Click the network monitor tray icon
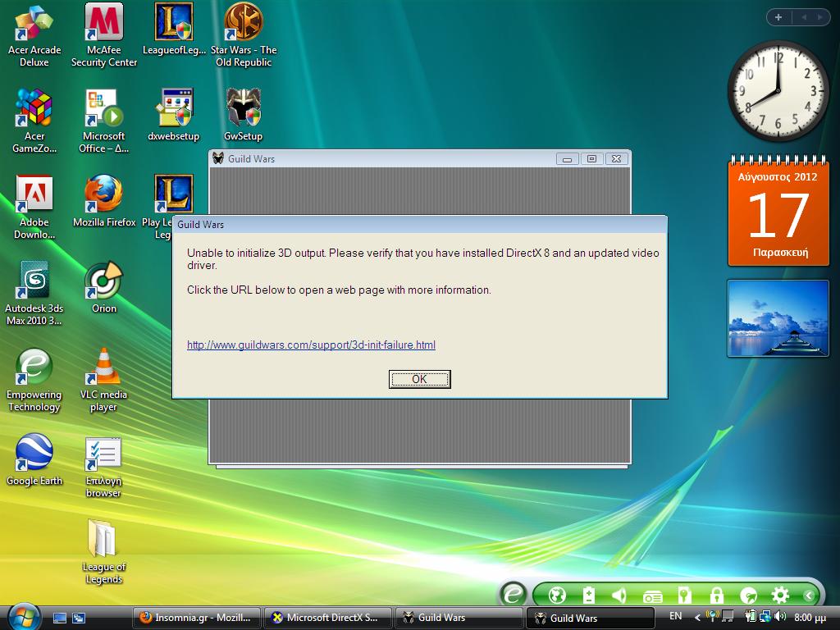The image size is (840, 630). [x=728, y=616]
